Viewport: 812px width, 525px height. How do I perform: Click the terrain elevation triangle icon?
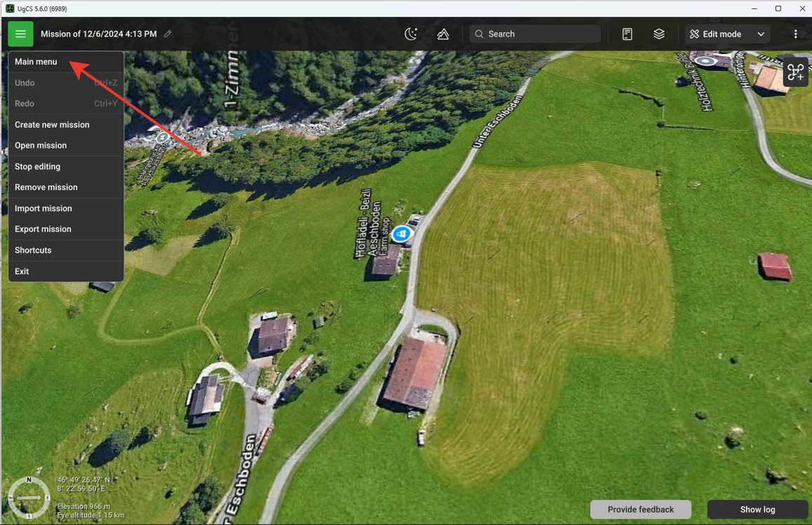[443, 34]
